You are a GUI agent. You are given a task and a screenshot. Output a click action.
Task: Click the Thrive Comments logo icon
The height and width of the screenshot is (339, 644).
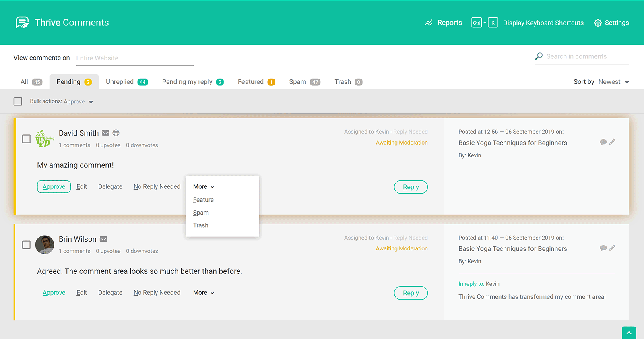(x=22, y=23)
